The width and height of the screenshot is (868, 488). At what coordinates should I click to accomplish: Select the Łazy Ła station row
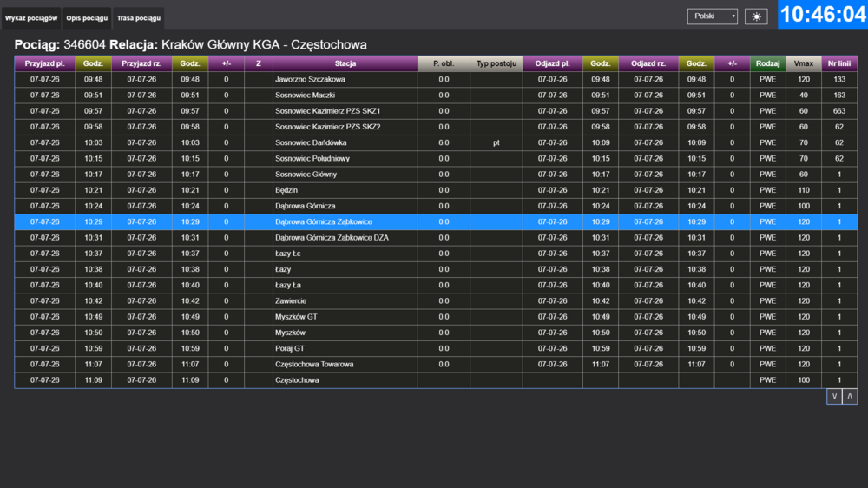tap(436, 286)
